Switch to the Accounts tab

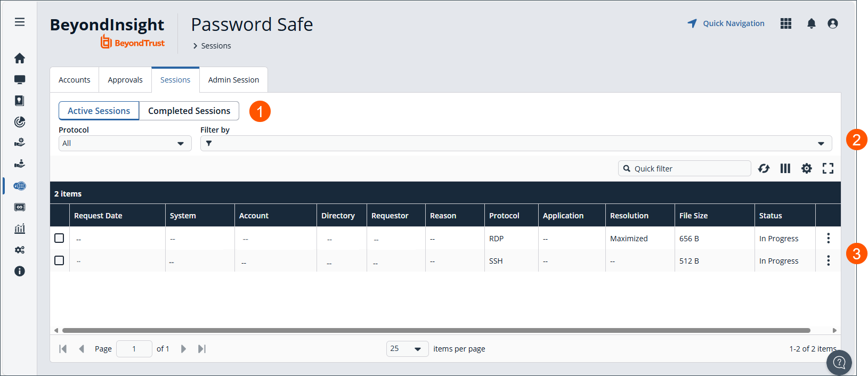click(x=75, y=80)
